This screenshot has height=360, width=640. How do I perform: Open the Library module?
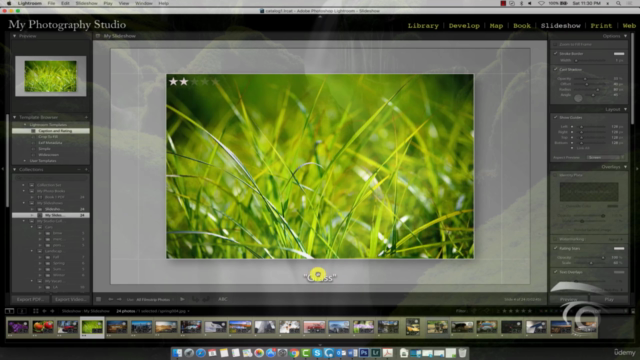pyautogui.click(x=423, y=26)
